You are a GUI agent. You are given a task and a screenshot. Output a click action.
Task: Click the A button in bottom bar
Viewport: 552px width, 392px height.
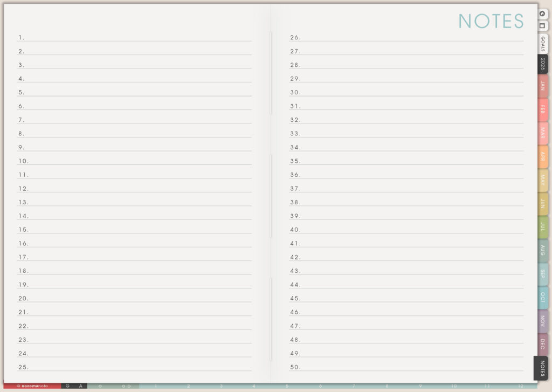click(80, 386)
